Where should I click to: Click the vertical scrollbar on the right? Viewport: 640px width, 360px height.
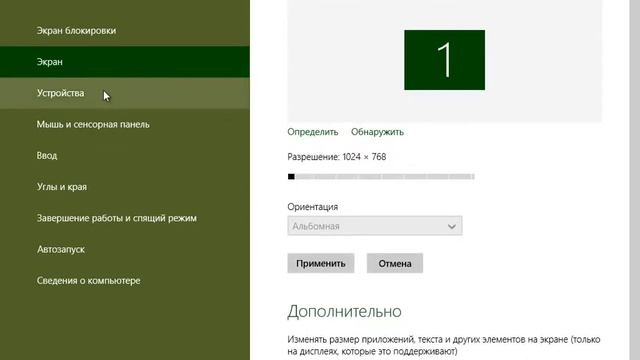coord(635,180)
